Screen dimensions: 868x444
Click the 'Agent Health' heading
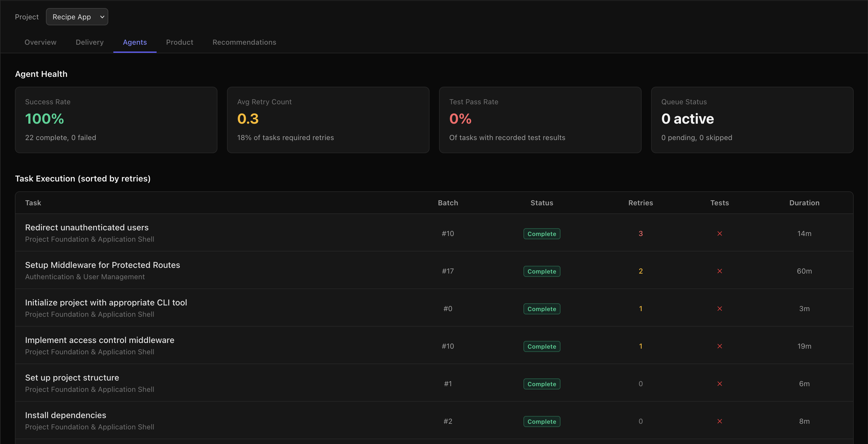tap(41, 74)
